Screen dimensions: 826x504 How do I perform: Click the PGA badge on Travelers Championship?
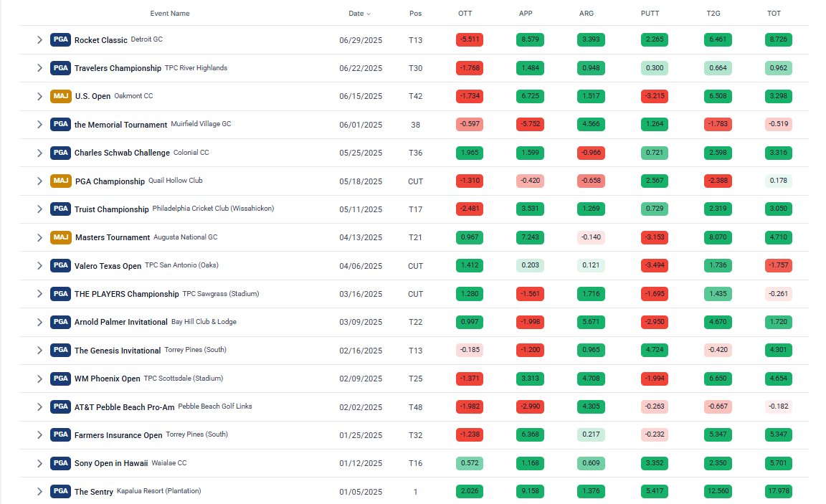pyautogui.click(x=60, y=67)
